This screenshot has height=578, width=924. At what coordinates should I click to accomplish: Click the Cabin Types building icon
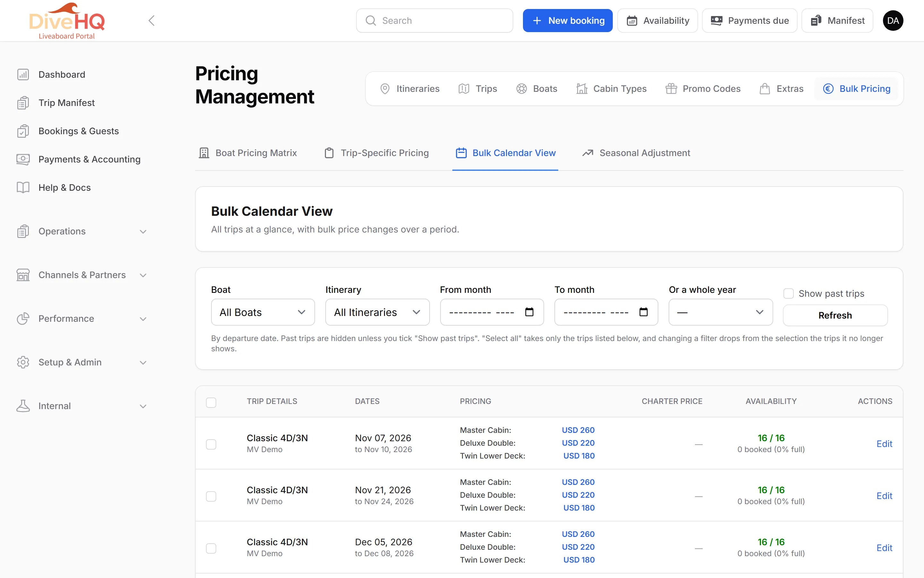(x=582, y=89)
